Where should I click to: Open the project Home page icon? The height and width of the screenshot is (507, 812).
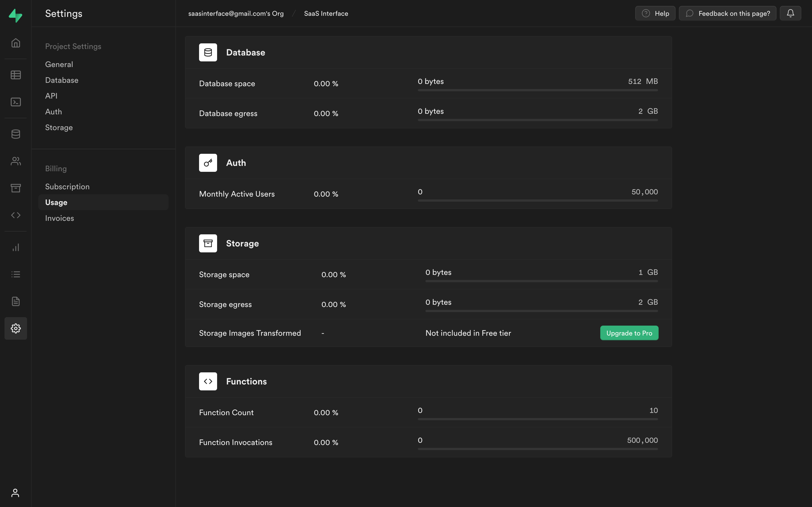point(16,43)
